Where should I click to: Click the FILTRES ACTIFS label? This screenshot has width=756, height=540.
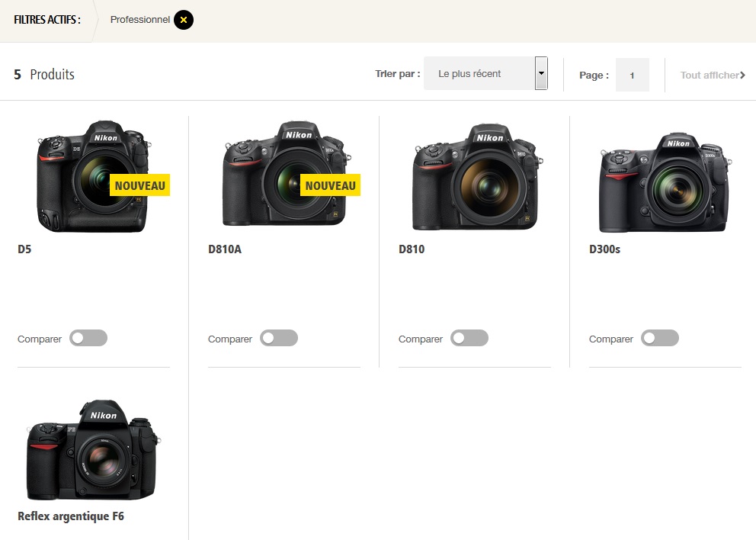pyautogui.click(x=47, y=20)
